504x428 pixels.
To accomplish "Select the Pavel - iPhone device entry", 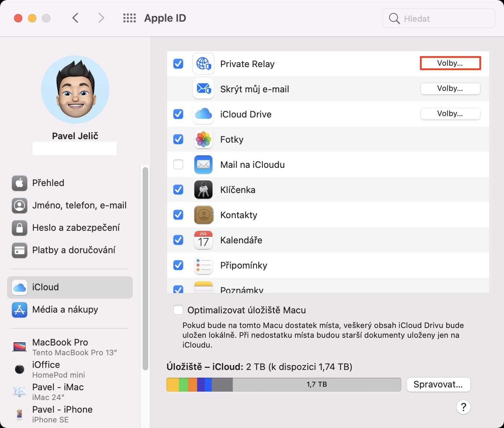I will click(70, 414).
